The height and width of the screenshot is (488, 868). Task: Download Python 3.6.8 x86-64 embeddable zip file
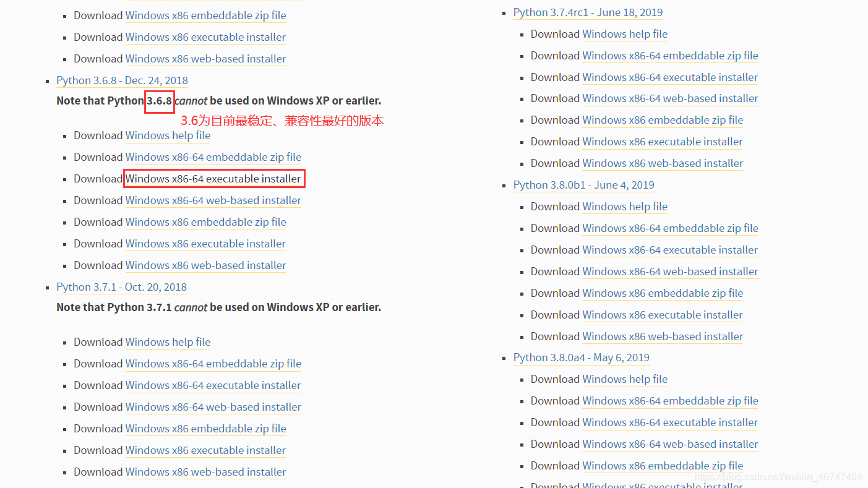tap(213, 157)
